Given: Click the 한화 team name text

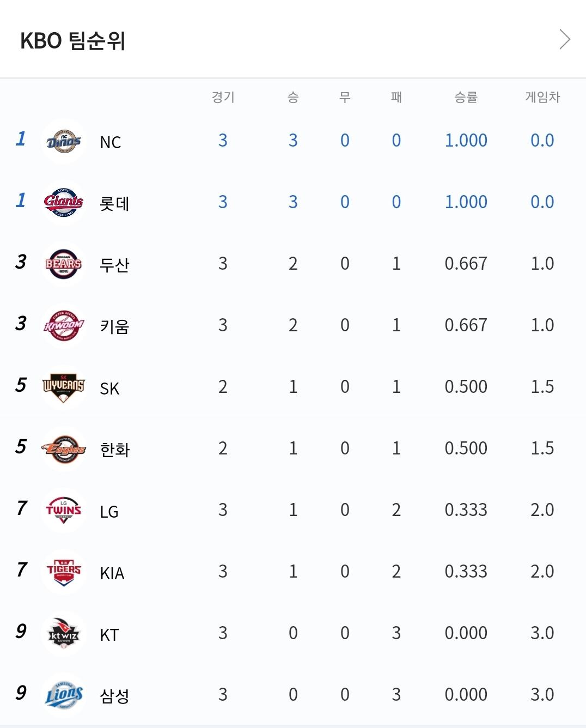Looking at the screenshot, I should (x=114, y=450).
